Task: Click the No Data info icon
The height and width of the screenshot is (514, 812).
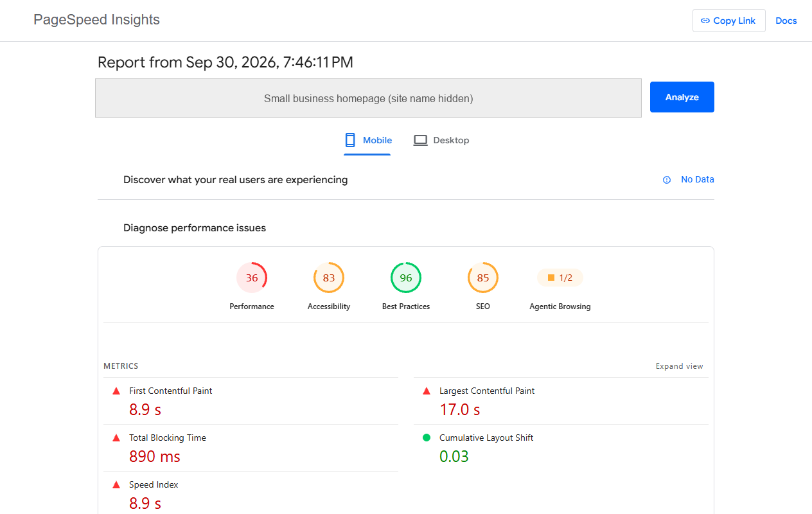Action: pyautogui.click(x=667, y=180)
